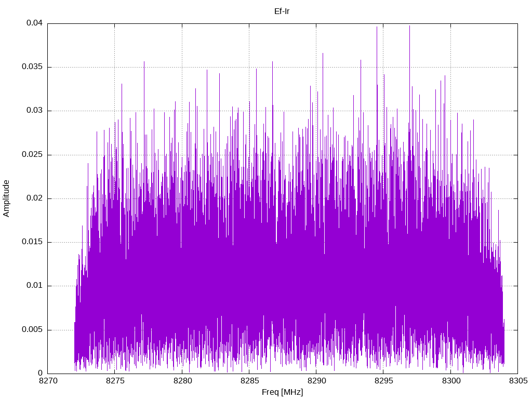Click the 0.02 y-axis tick label
Screen dimensions: 532x399
pyautogui.click(x=35, y=198)
